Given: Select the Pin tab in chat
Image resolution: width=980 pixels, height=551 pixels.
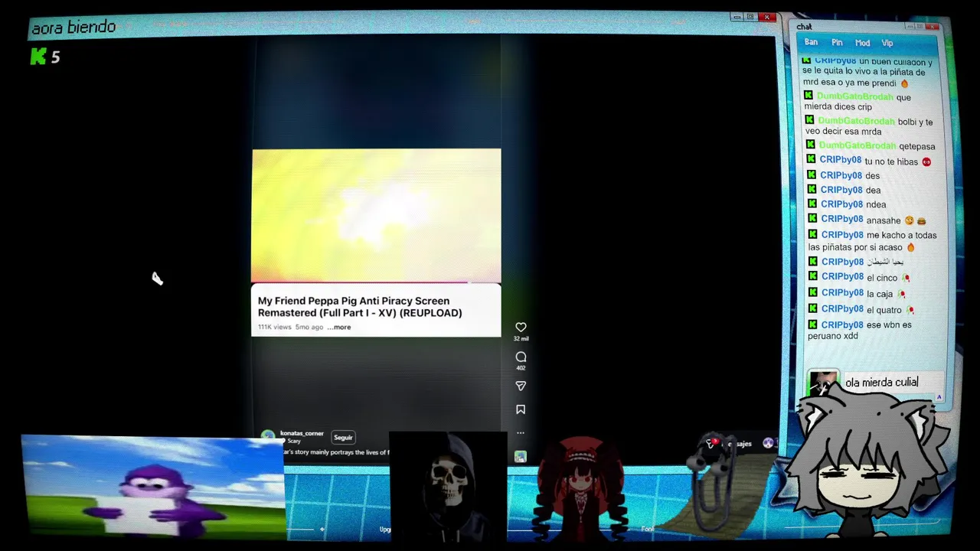Looking at the screenshot, I should [837, 43].
